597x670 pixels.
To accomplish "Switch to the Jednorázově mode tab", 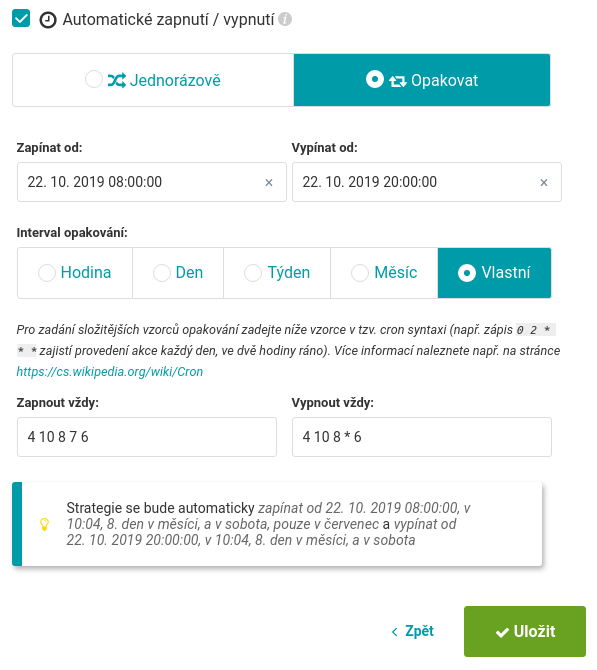I will [153, 80].
